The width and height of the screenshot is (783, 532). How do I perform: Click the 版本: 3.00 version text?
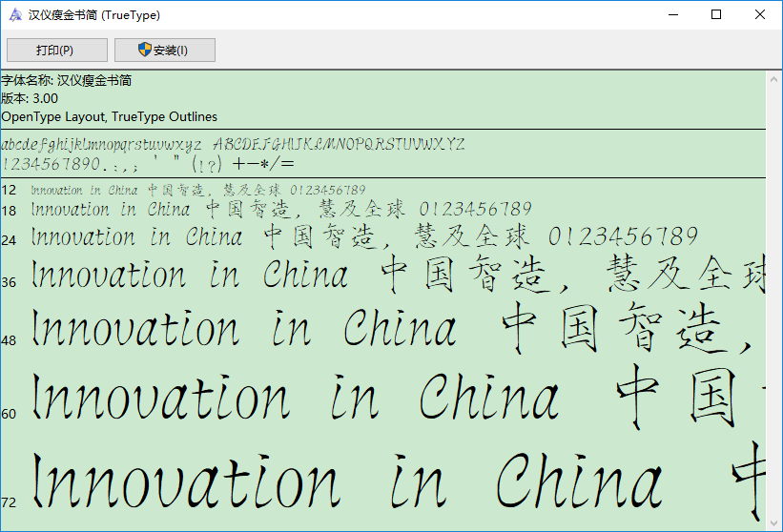click(x=30, y=98)
